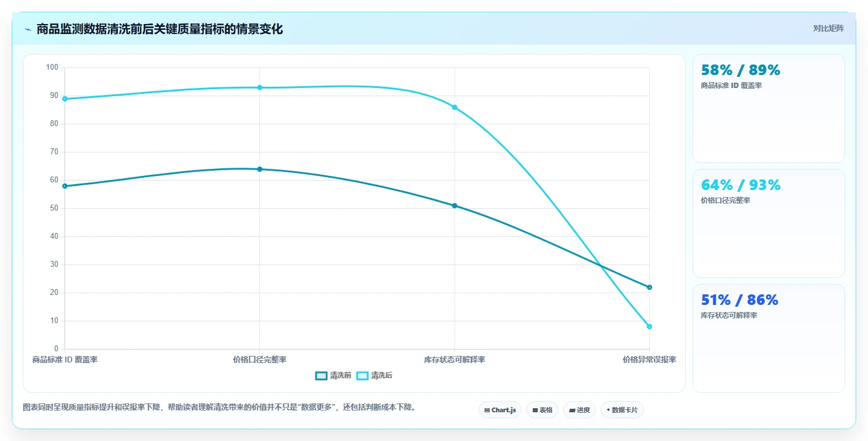This screenshot has width=868, height=441.
Task: Click the 商品标准 ID 覆盖率 card caption
Action: point(731,86)
